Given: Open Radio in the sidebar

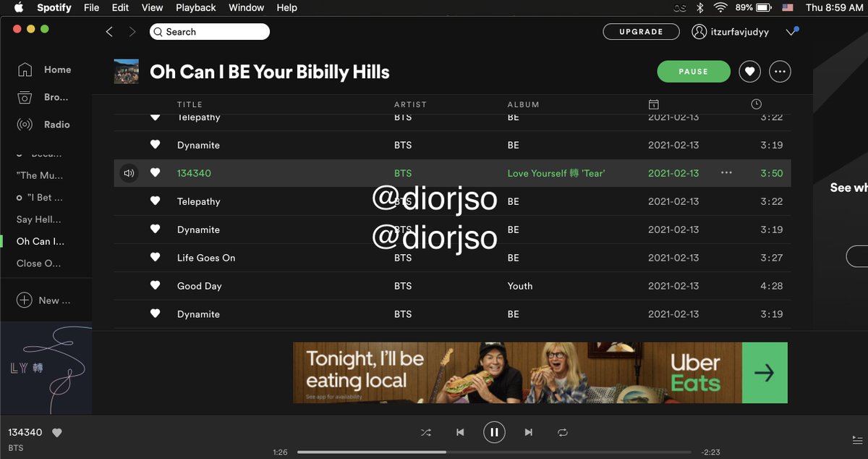Looking at the screenshot, I should click(x=44, y=125).
